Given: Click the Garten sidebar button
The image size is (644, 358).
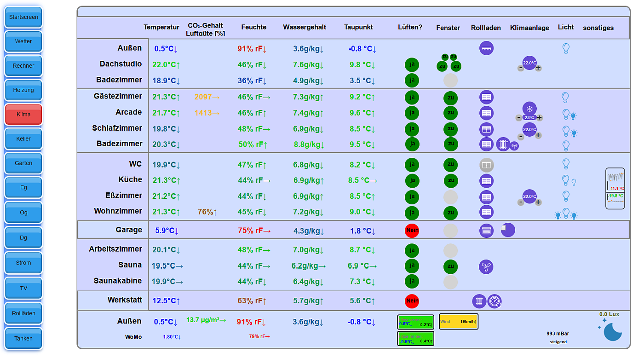Looking at the screenshot, I should coord(23,163).
